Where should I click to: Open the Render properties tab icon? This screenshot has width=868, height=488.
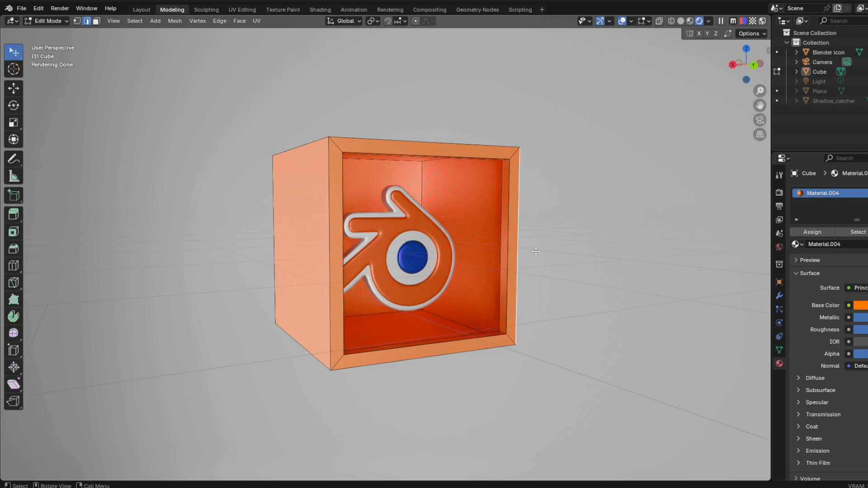point(779,192)
